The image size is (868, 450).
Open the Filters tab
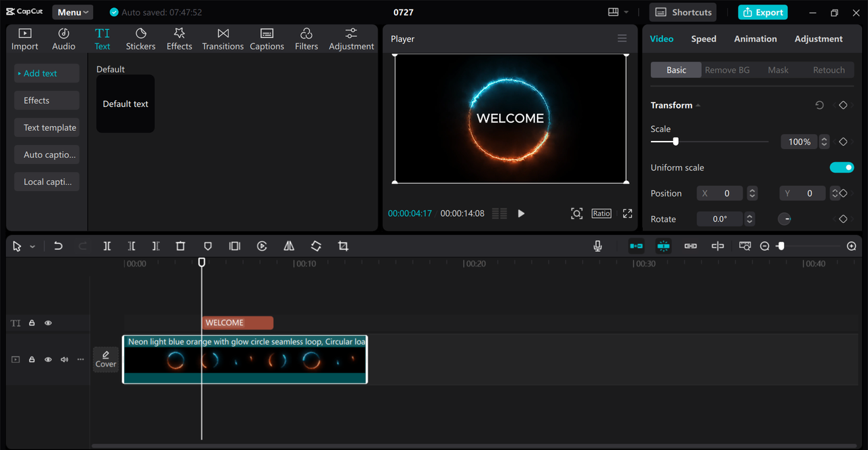click(x=307, y=39)
